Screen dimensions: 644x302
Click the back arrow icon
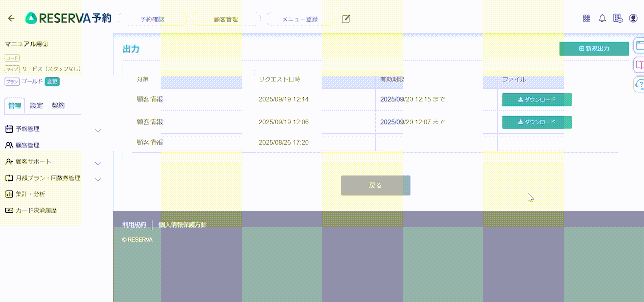11,19
